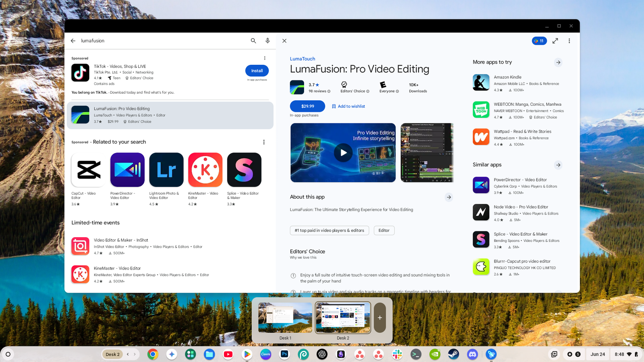644x362 pixels.
Task: Play the Pro Video Editing trailer
Action: point(343,153)
